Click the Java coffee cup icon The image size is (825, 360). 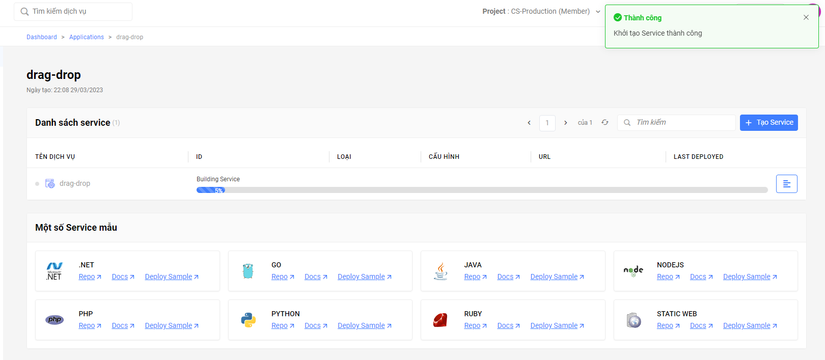point(441,271)
